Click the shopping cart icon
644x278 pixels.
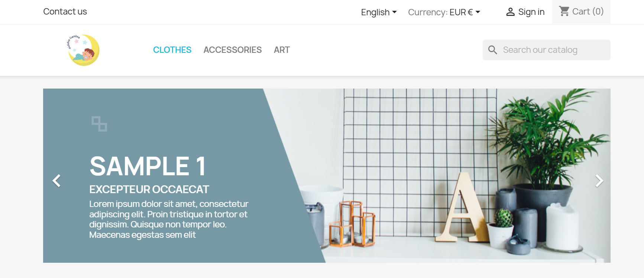tap(564, 11)
